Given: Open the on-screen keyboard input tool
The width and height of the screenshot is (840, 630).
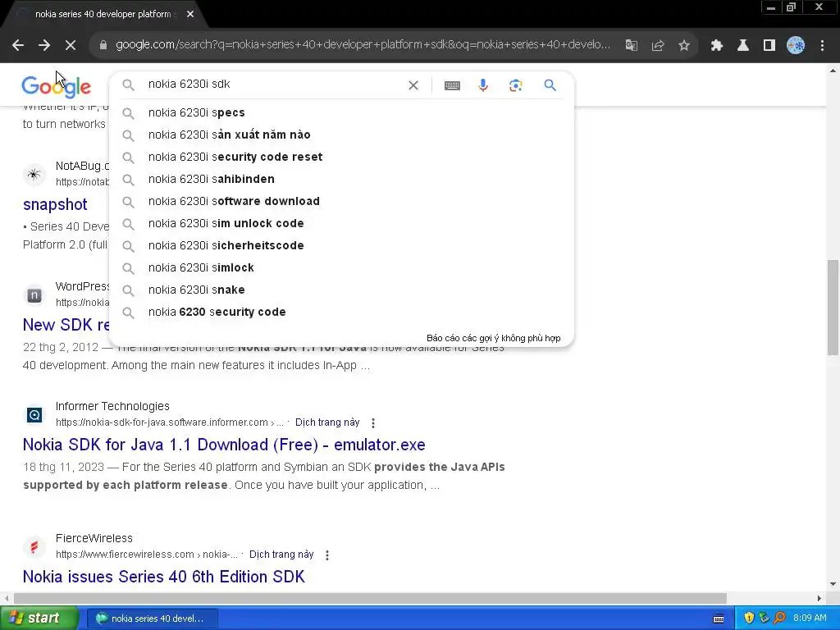Looking at the screenshot, I should click(x=452, y=85).
